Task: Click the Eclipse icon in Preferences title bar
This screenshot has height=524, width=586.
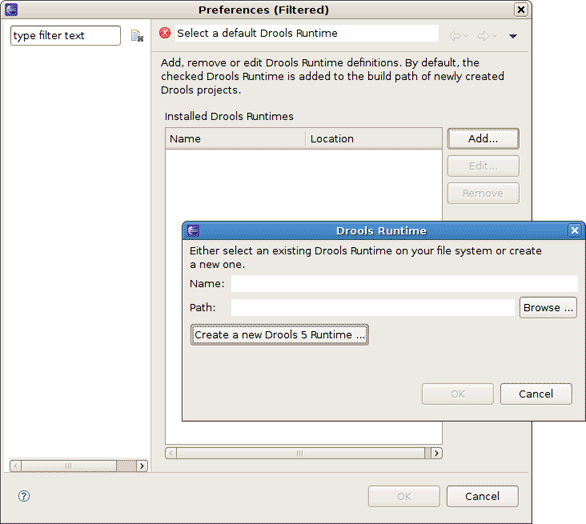Action: 11,10
